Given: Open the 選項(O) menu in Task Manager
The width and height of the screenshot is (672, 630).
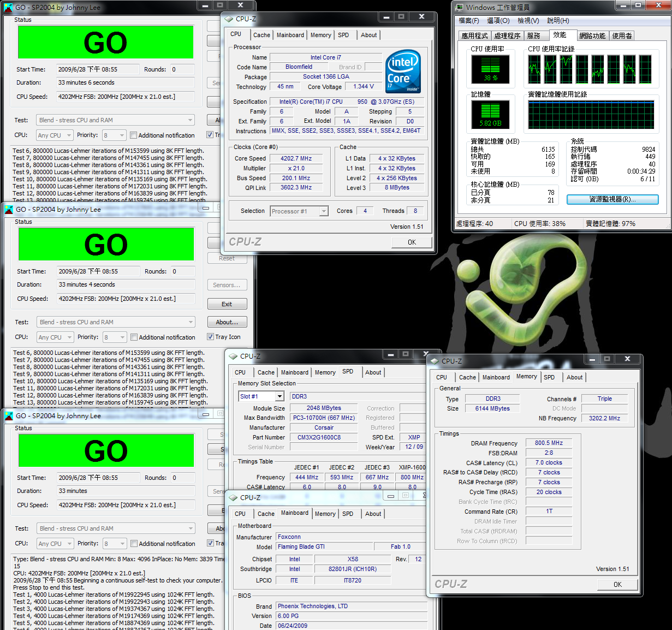Looking at the screenshot, I should [x=498, y=21].
